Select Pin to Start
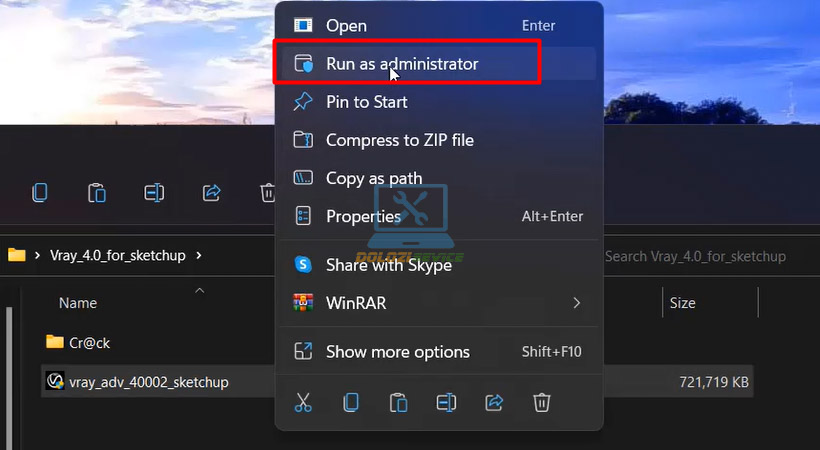Screen dimensions: 820x450 (438, 102)
